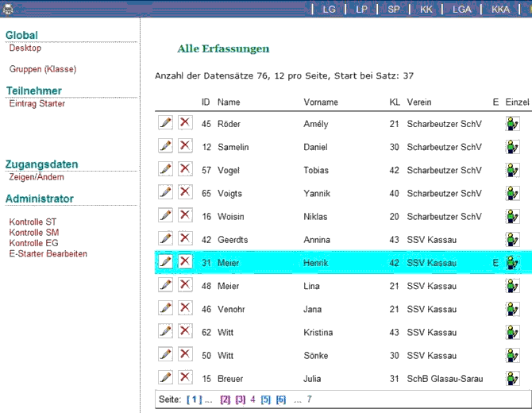Go to Eintrag Starter under Teilnehmer

pos(37,104)
